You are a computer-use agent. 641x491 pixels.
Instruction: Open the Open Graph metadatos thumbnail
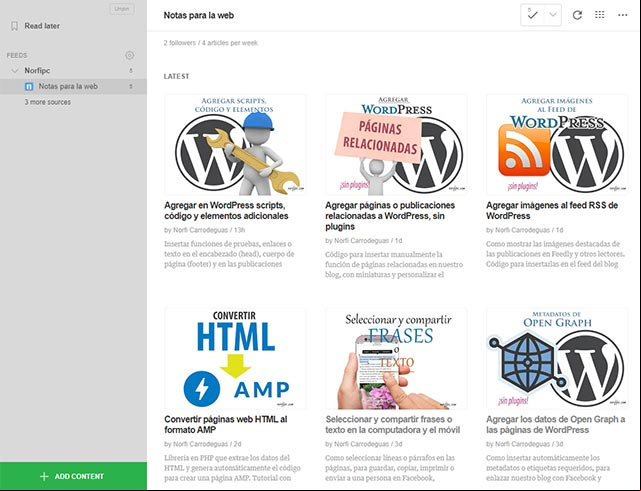coord(557,359)
